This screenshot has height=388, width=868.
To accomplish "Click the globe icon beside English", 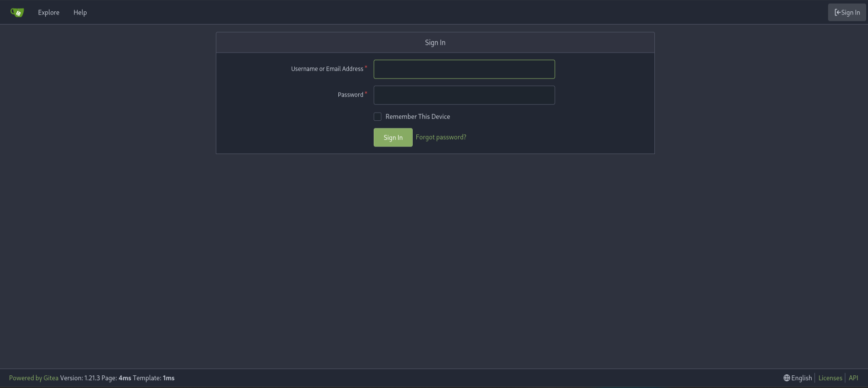I will tap(787, 378).
